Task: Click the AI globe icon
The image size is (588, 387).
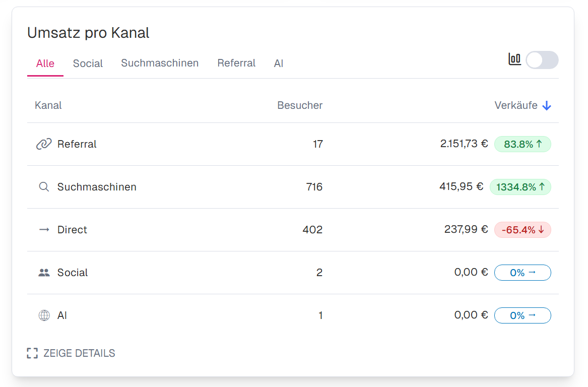Action: (44, 315)
